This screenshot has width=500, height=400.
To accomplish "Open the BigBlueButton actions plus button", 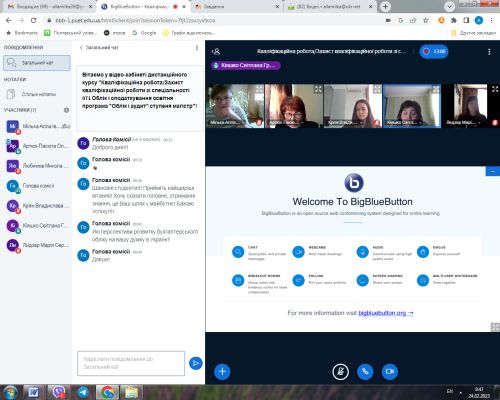I will [x=222, y=371].
